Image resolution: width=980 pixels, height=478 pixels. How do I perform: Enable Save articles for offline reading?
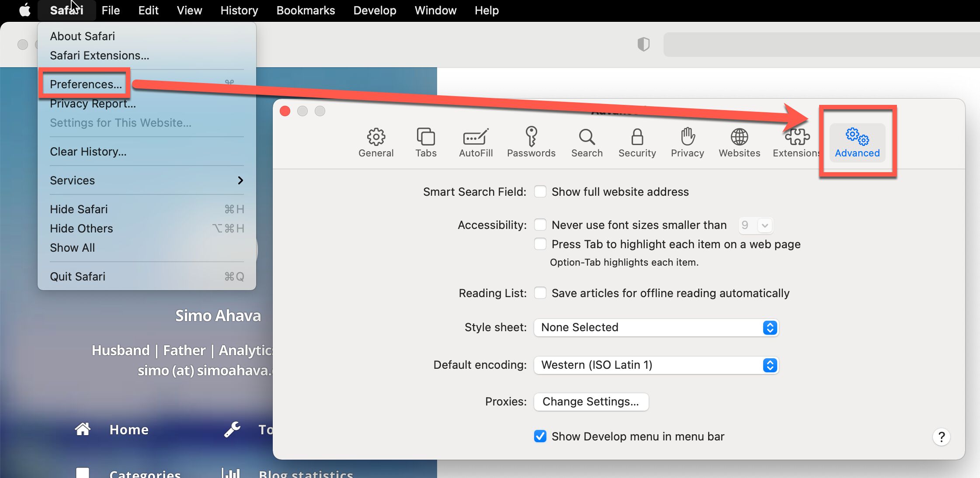(540, 292)
